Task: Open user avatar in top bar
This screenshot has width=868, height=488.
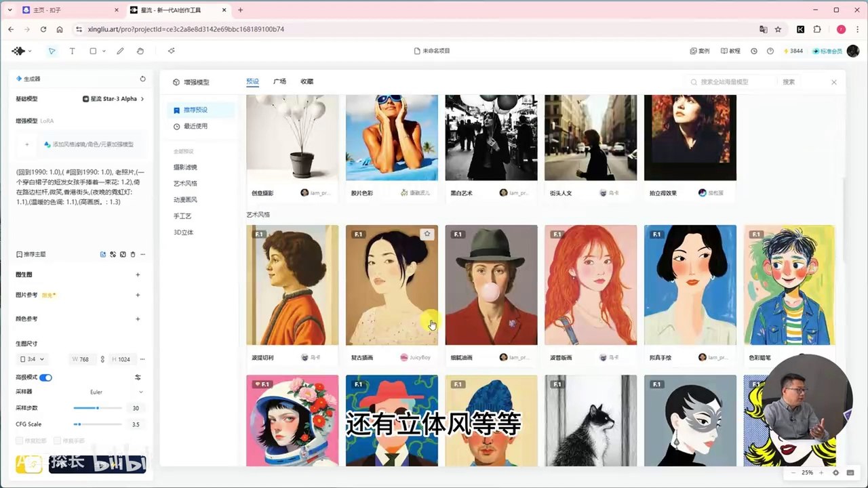Action: point(853,51)
